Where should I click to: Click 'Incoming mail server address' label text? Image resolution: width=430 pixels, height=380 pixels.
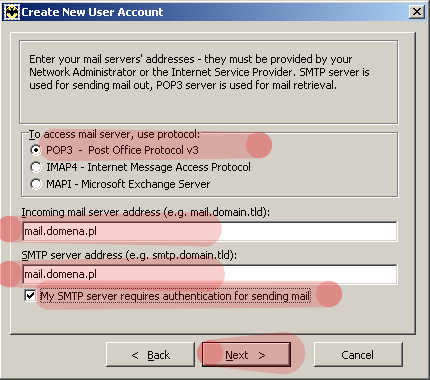point(146,212)
